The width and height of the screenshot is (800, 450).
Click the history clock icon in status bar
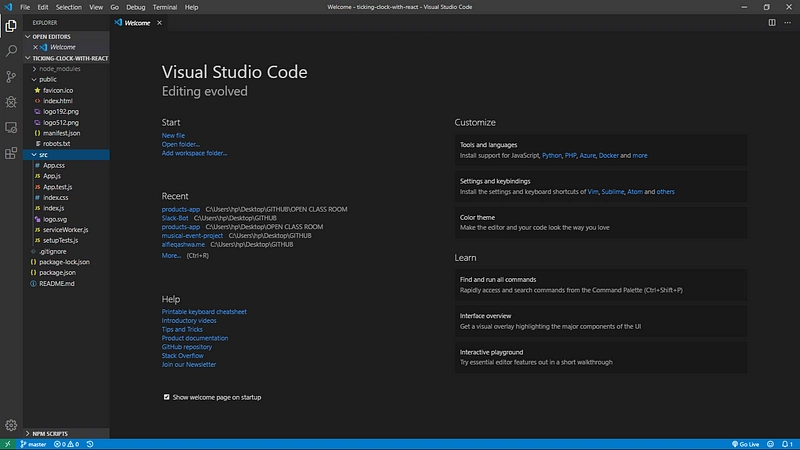click(90, 444)
